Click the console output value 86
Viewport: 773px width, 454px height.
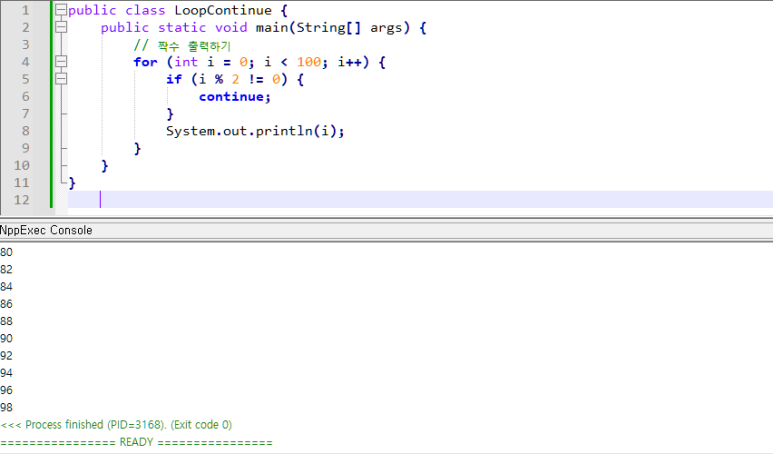[6, 304]
